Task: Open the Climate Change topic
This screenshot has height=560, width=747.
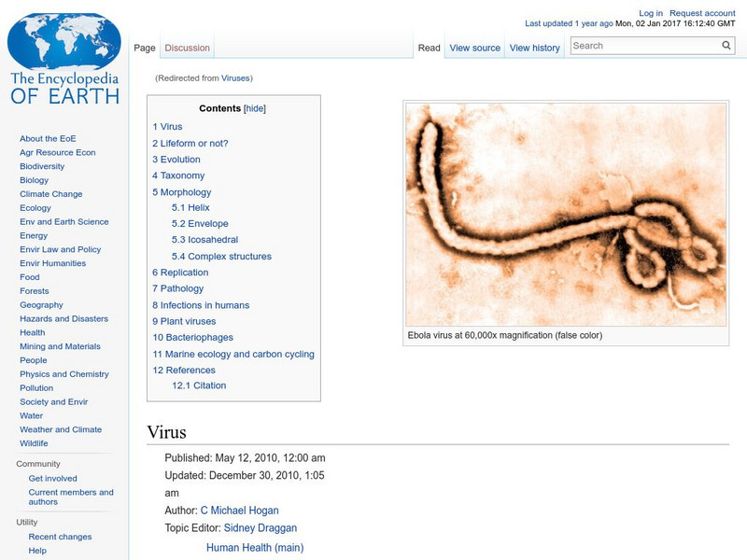Action: [x=51, y=194]
